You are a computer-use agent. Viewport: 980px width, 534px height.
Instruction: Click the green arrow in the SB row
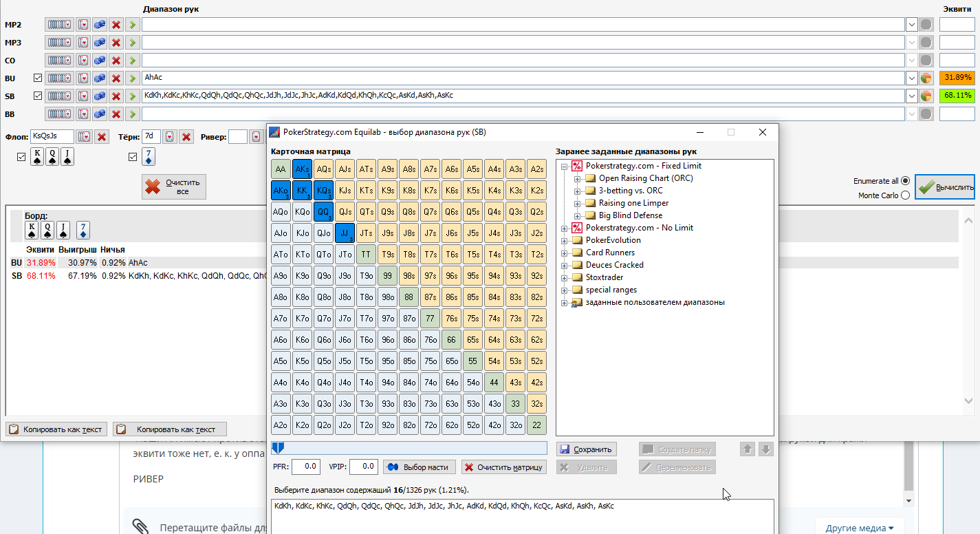click(x=132, y=96)
